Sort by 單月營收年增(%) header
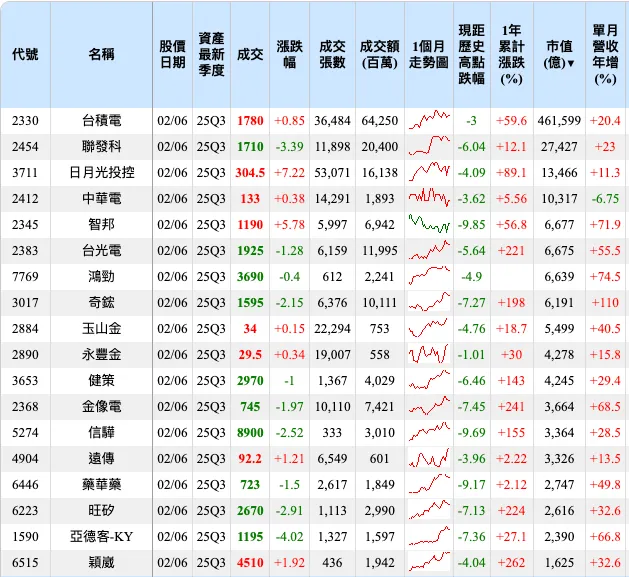The image size is (629, 577). 605,55
